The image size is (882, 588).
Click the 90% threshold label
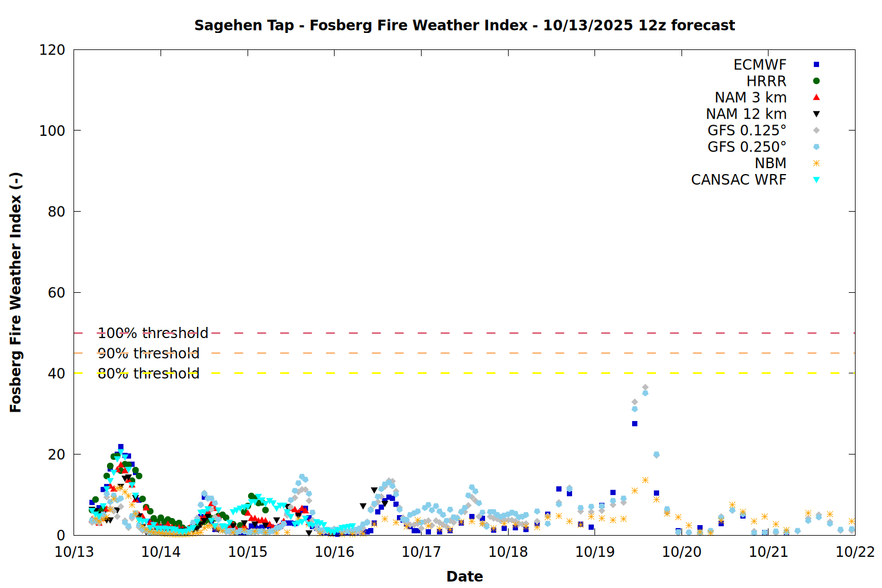click(x=148, y=353)
